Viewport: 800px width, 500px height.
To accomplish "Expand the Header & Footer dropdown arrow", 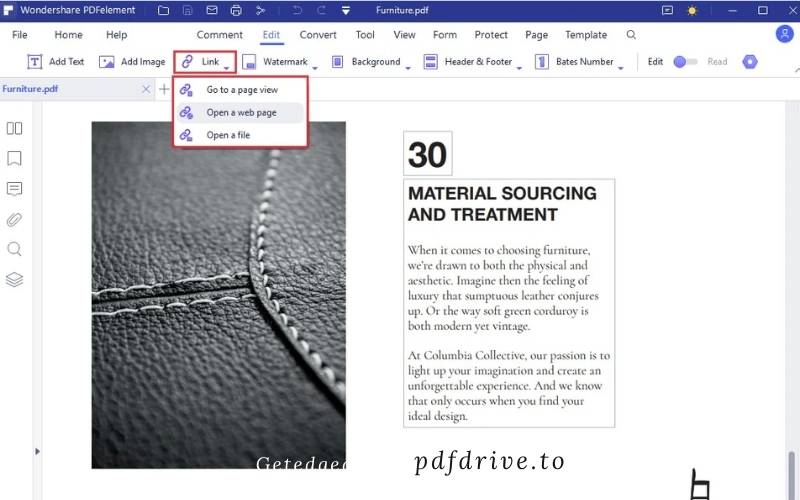I will (x=519, y=67).
